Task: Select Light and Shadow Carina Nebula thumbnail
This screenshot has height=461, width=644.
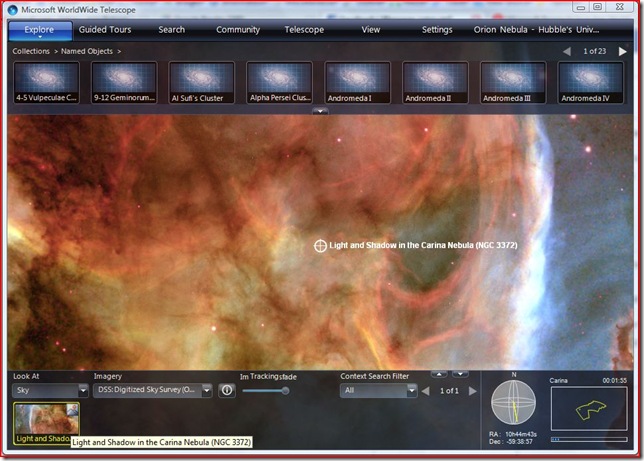Action: (x=46, y=422)
